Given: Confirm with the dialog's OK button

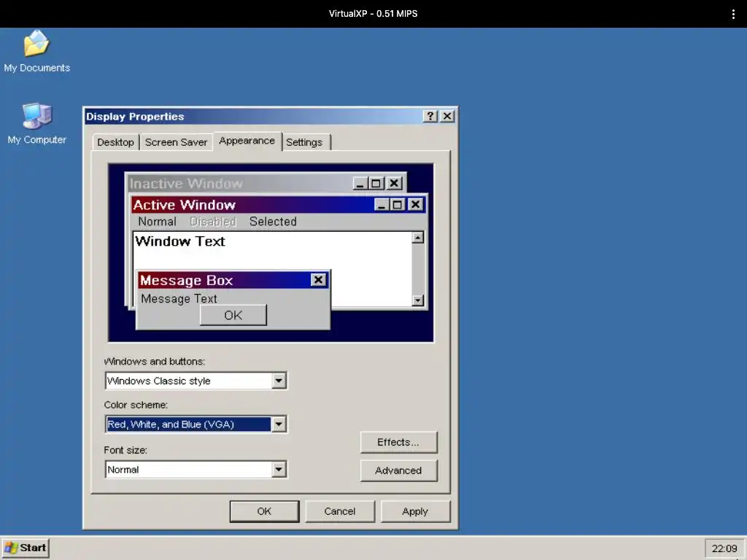Looking at the screenshot, I should 264,511.
